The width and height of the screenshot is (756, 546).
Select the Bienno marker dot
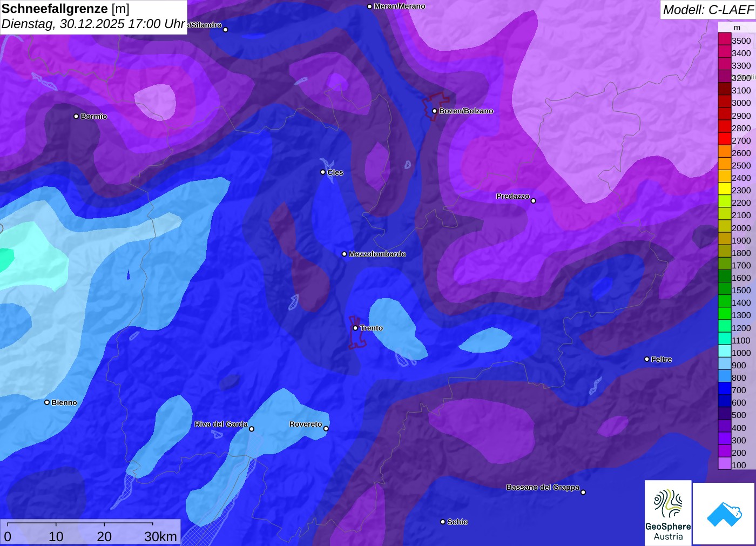(47, 402)
